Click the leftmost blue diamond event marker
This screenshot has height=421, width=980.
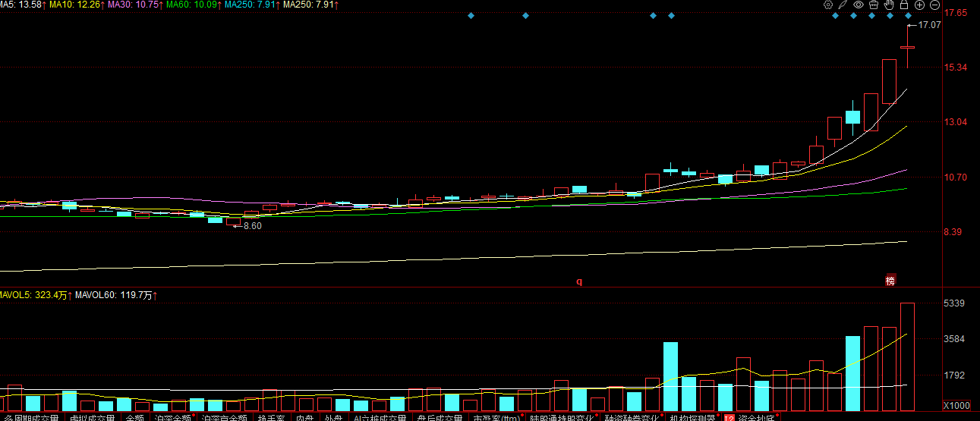point(471,15)
